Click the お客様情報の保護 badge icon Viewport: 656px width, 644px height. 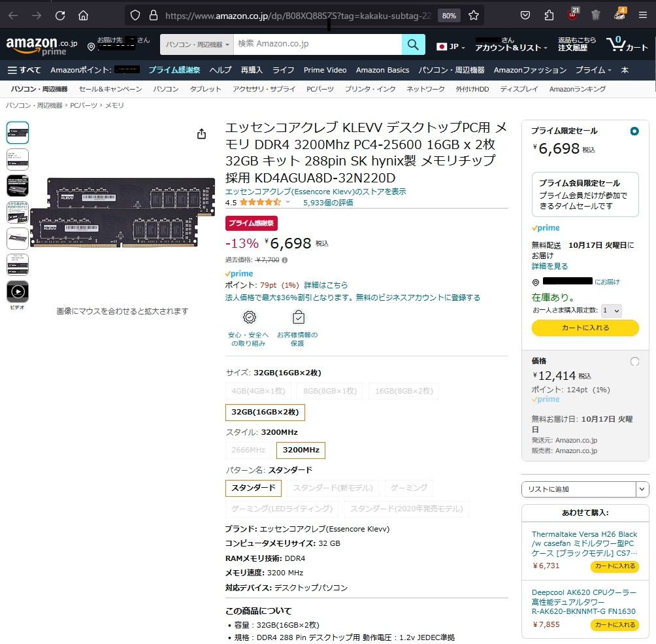pos(298,316)
